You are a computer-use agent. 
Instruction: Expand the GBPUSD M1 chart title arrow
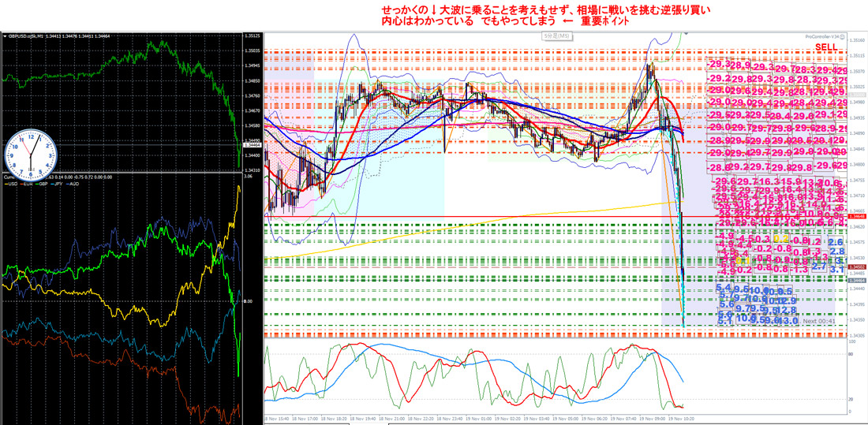tap(6, 36)
